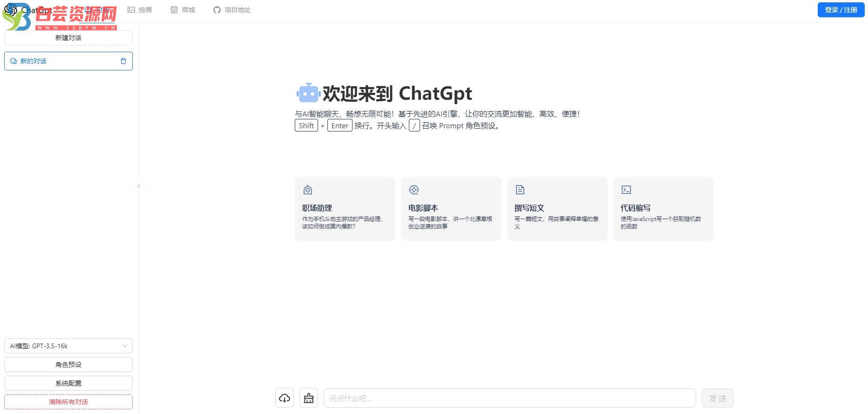Choose the 代码编写 prompt card
Image resolution: width=868 pixels, height=414 pixels.
[664, 209]
